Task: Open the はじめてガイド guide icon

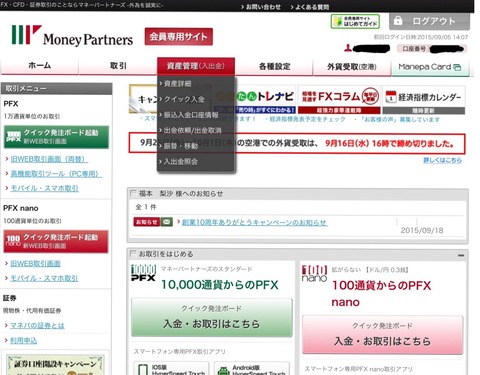Action: click(x=355, y=21)
